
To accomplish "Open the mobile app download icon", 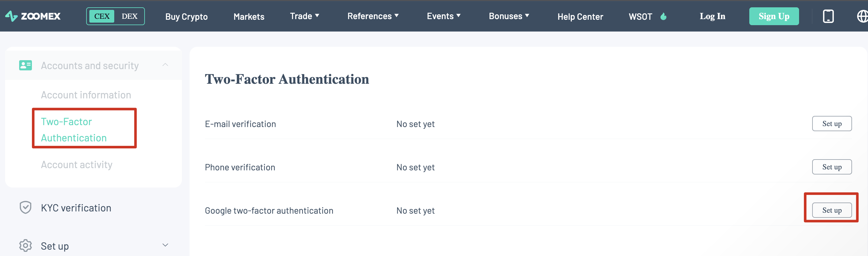I will click(x=828, y=16).
